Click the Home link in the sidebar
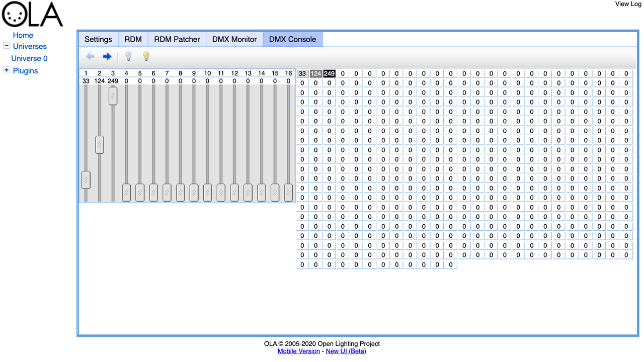Screen dimensions: 644x362 tap(23, 35)
